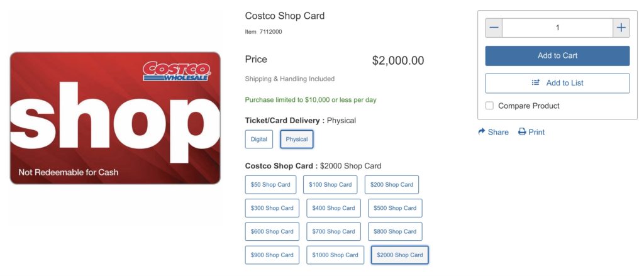The height and width of the screenshot is (276, 644).
Task: Select Digital delivery option
Action: point(259,139)
